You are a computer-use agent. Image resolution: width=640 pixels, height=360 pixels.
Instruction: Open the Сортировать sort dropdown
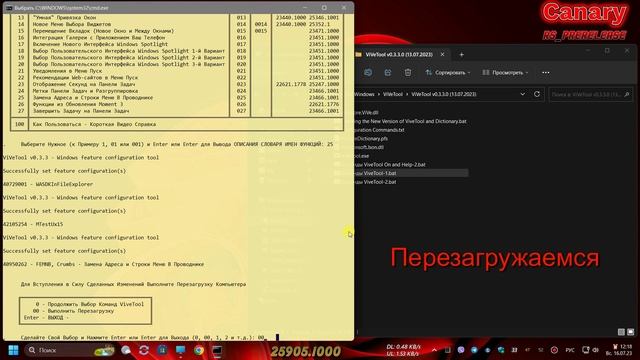coord(448,73)
